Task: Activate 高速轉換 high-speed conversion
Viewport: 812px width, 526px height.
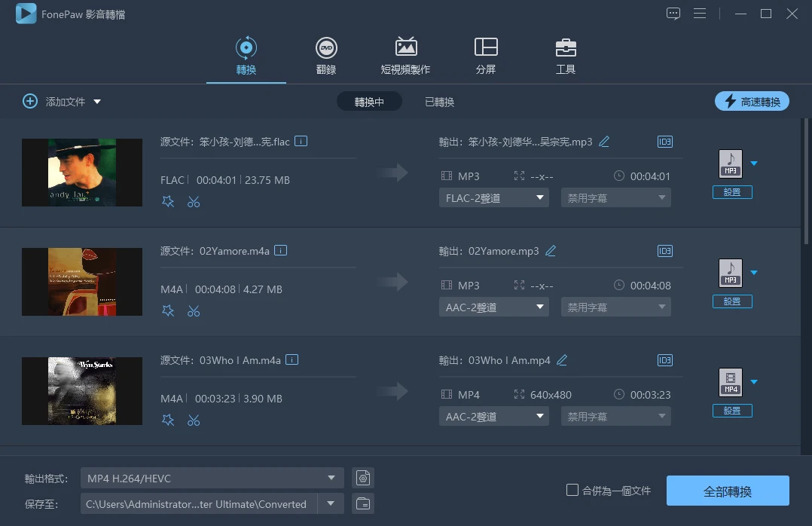Action: pos(752,100)
